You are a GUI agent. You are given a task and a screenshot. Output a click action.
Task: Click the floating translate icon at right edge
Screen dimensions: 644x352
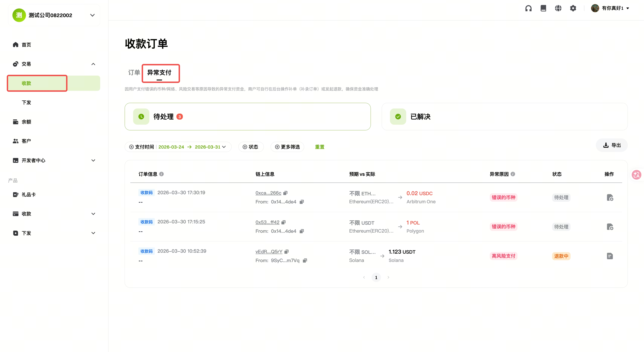tap(636, 174)
